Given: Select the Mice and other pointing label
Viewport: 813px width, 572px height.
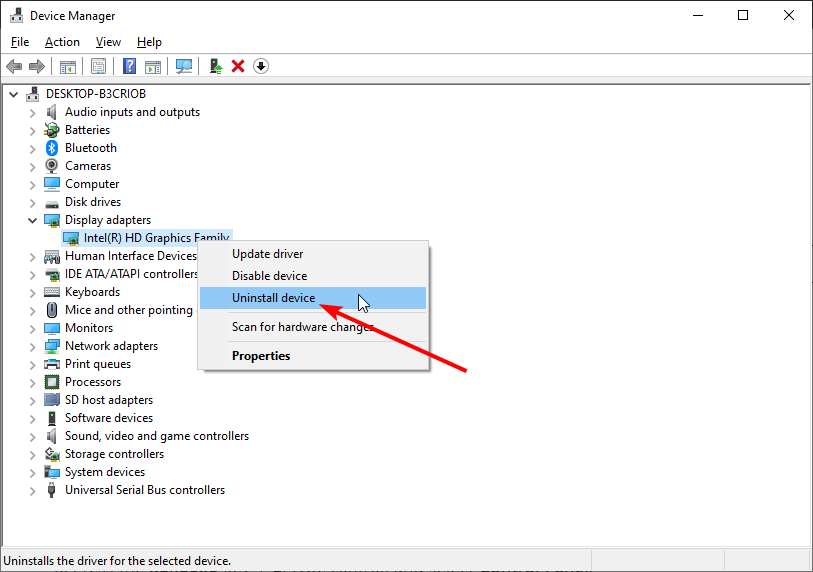Looking at the screenshot, I should click(129, 310).
